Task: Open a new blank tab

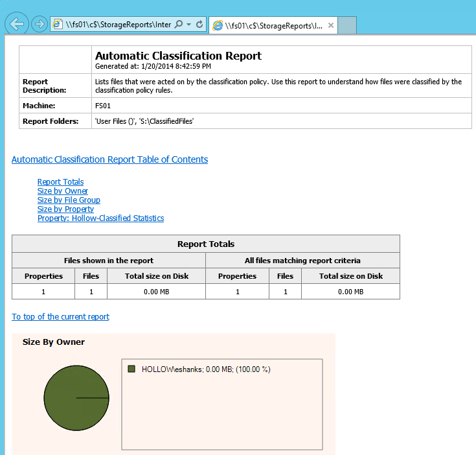Action: [x=348, y=25]
